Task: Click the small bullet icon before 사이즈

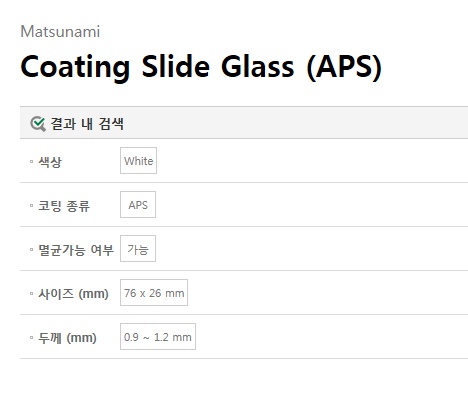Action: click(x=32, y=293)
